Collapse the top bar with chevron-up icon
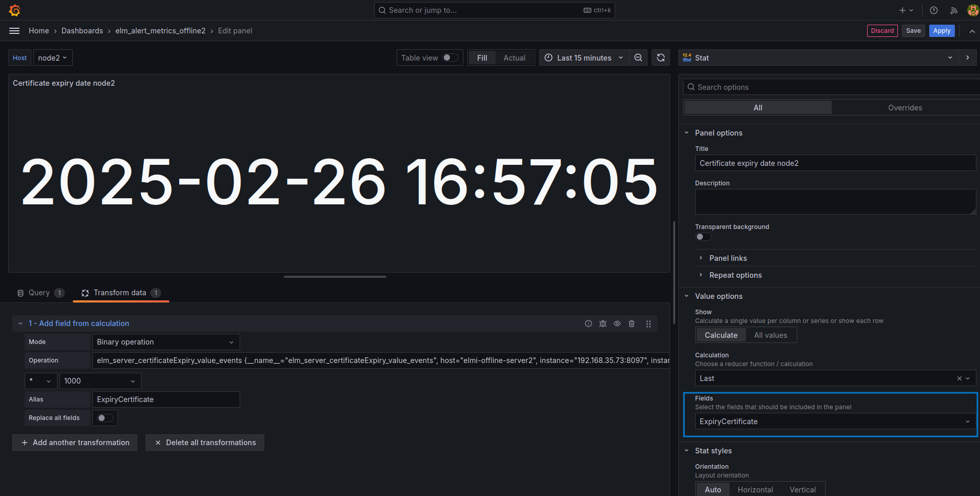This screenshot has width=980, height=496. (972, 31)
